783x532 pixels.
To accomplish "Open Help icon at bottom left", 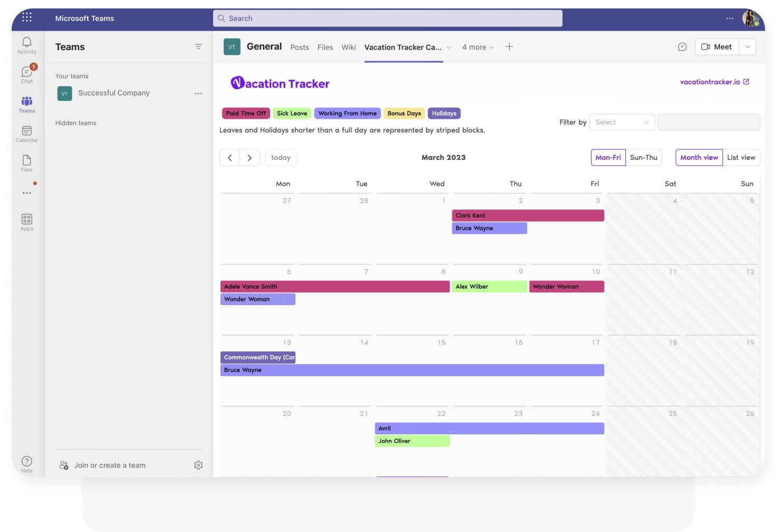I will (27, 464).
